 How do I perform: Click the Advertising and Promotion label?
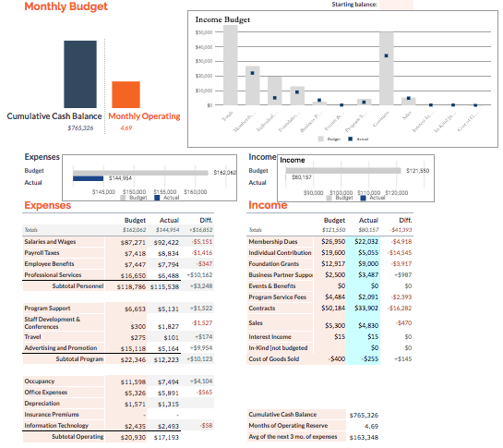pyautogui.click(x=61, y=348)
